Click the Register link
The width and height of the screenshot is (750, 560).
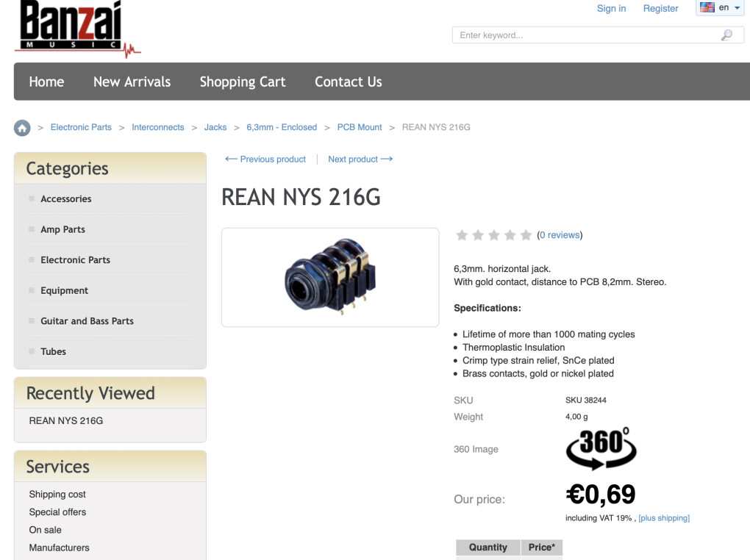pos(660,8)
